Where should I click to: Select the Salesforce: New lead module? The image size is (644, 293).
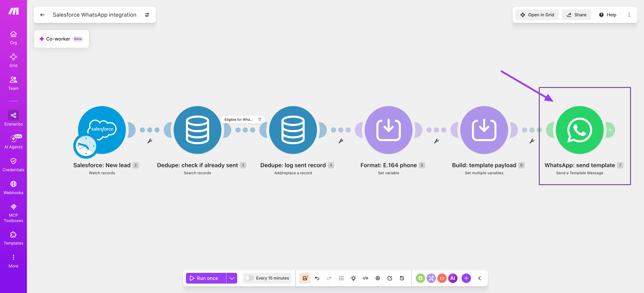pyautogui.click(x=102, y=130)
